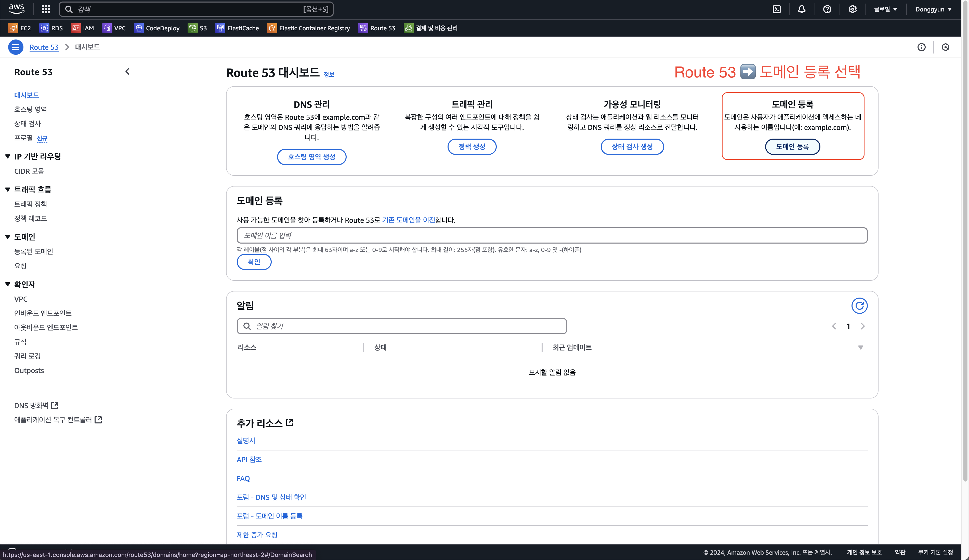Click the 기존 도메인을 이전 link
Viewport: 969px width, 560px height.
pos(408,220)
